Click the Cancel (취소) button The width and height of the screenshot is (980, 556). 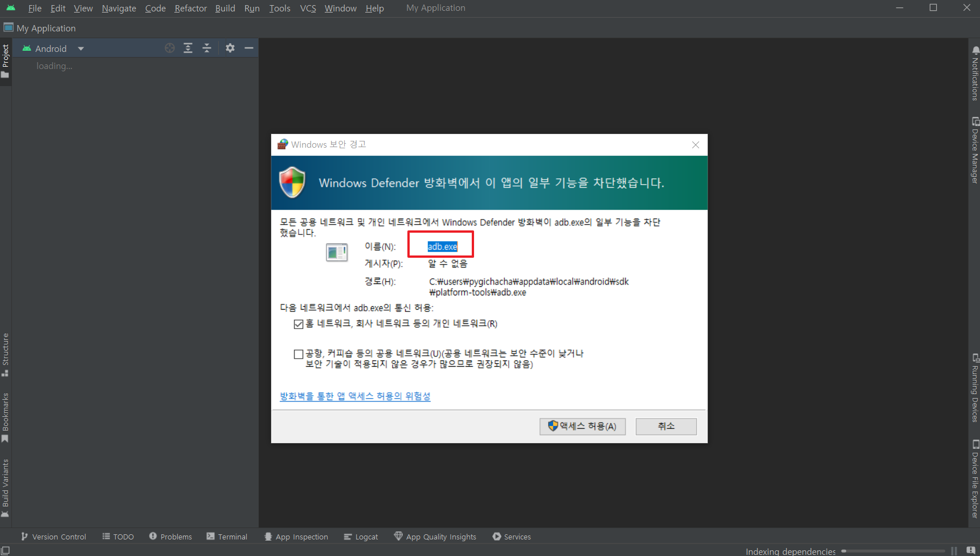pos(666,427)
